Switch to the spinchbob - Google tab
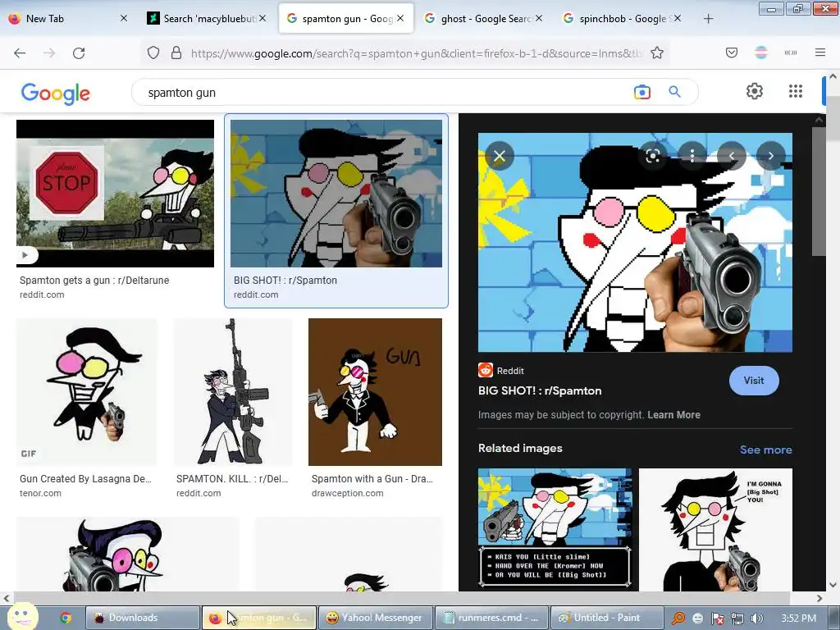The width and height of the screenshot is (840, 630). 623,19
